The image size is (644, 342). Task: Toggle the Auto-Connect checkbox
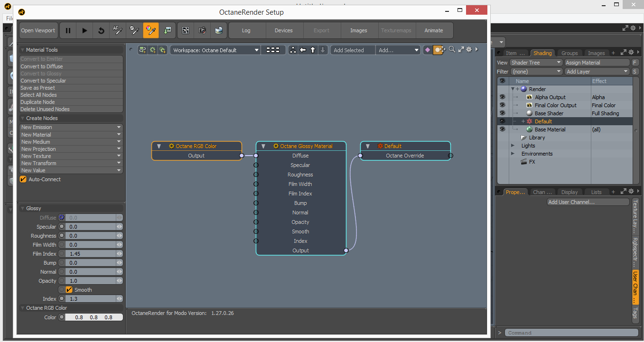(x=23, y=179)
